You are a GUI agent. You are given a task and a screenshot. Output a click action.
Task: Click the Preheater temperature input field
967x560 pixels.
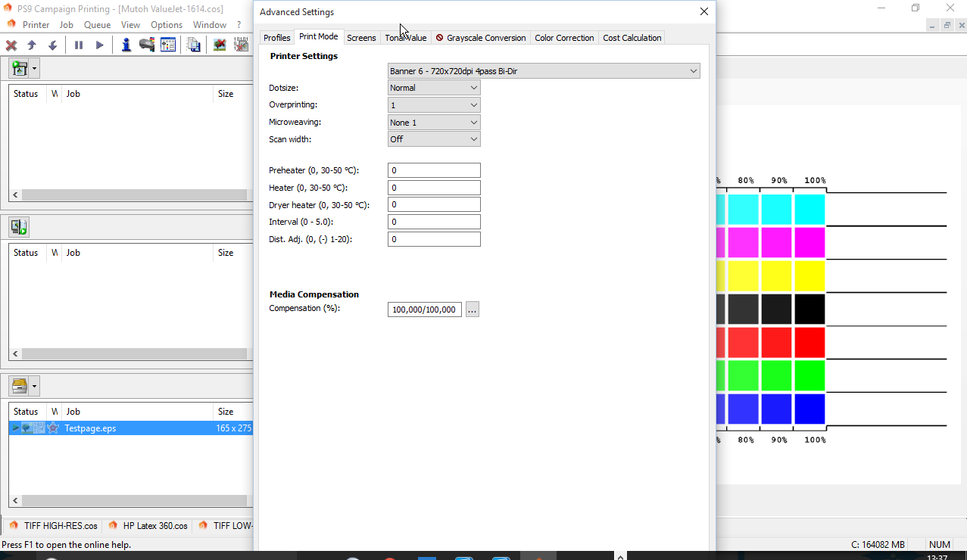click(434, 171)
